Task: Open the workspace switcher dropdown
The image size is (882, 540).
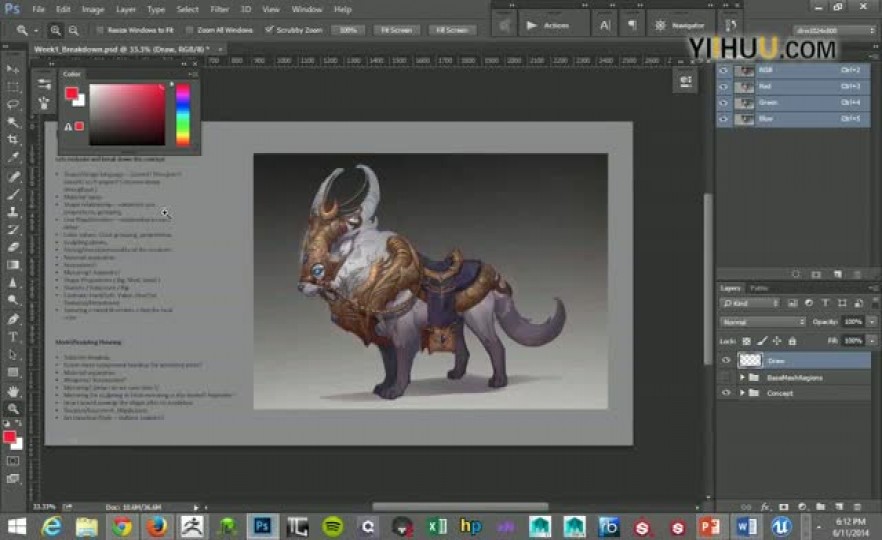Action: point(834,30)
